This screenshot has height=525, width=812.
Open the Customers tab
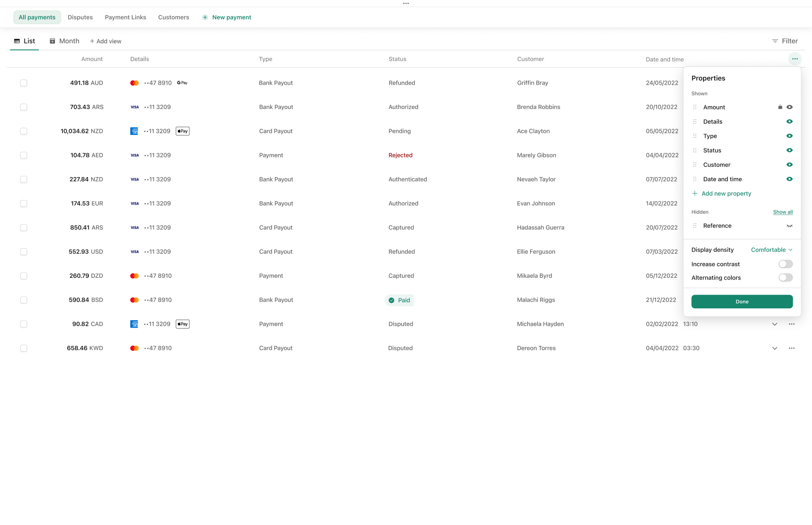pos(173,17)
